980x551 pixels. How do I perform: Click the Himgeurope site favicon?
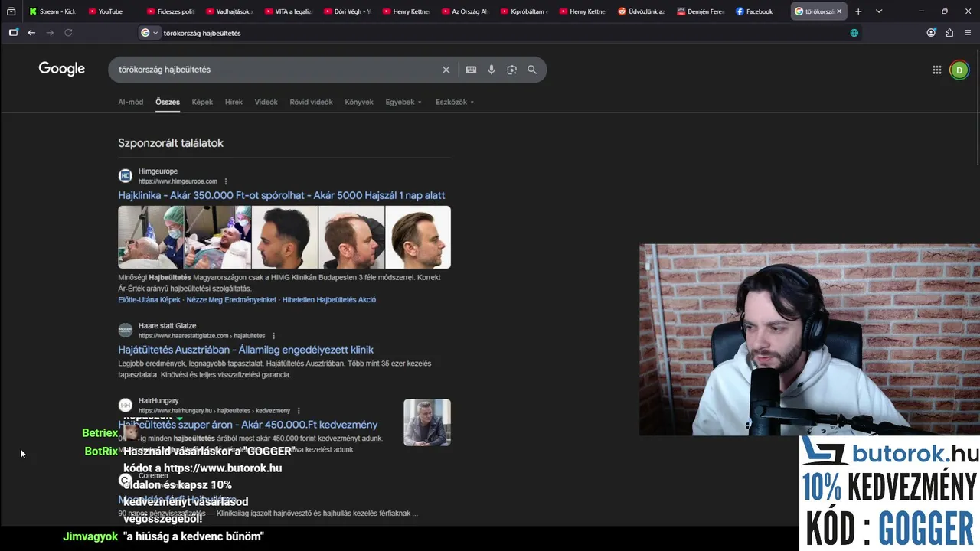point(126,176)
